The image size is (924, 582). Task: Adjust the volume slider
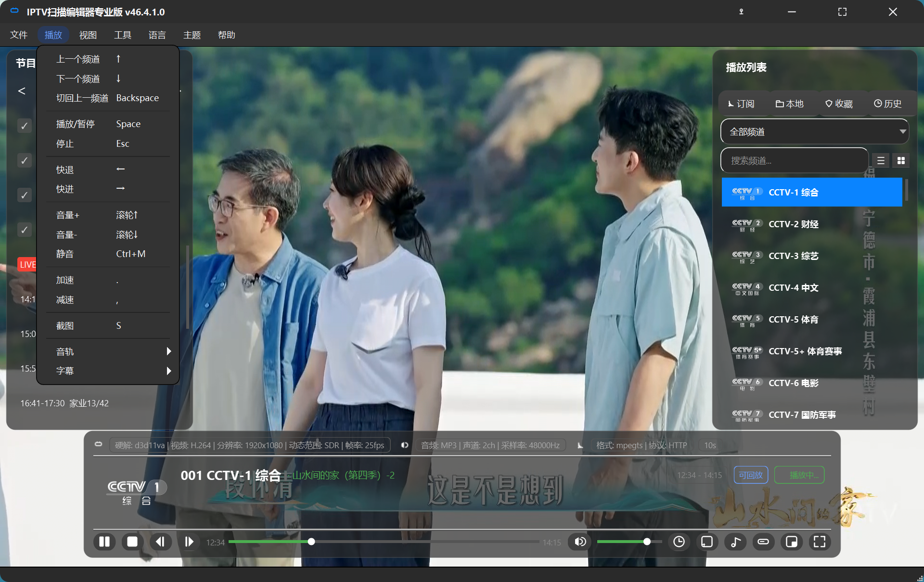(x=629, y=542)
